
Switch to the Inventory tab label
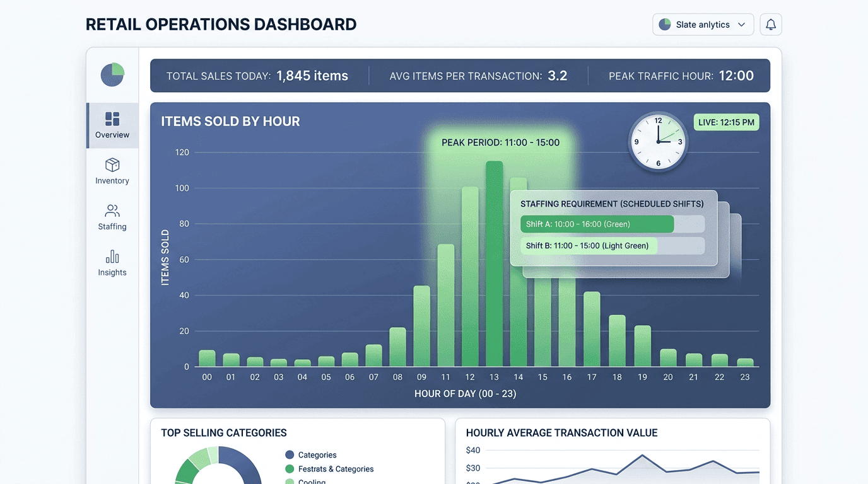coord(112,181)
